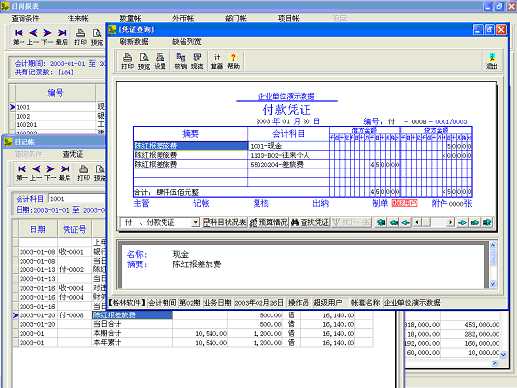
Task: Click the voucher scrollbar's right arrow
Action: pos(451,222)
